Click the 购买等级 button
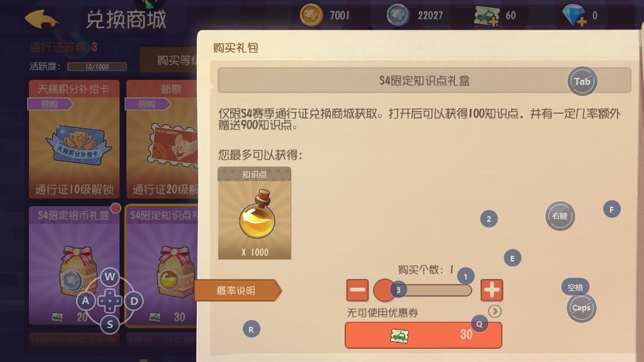Image resolution: width=644 pixels, height=362 pixels. click(169, 60)
